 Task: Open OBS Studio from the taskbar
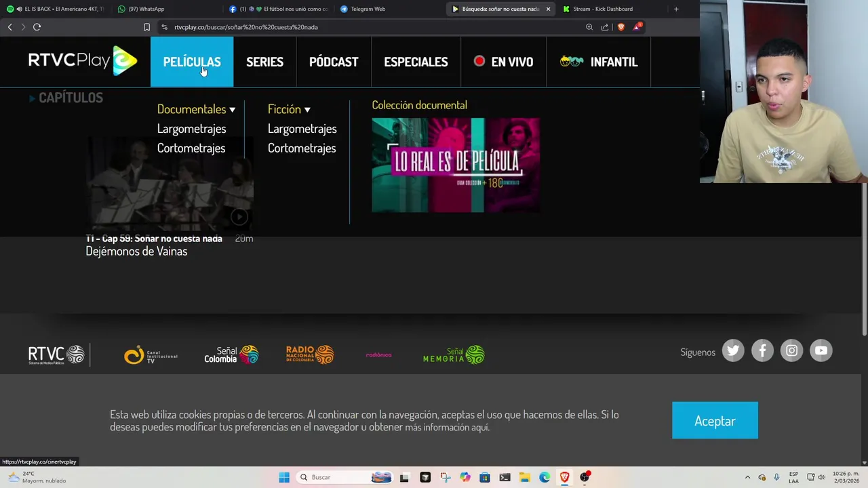point(585,477)
